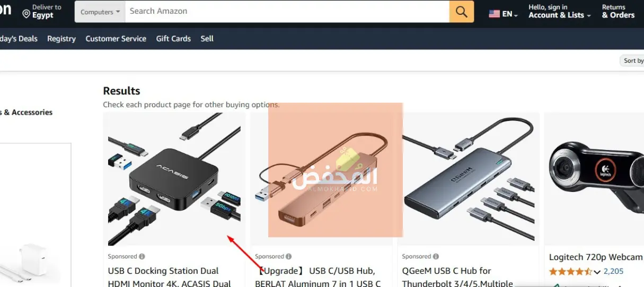Go to Customer Service in navigation
Screen dimensions: 644x287
[x=116, y=39]
